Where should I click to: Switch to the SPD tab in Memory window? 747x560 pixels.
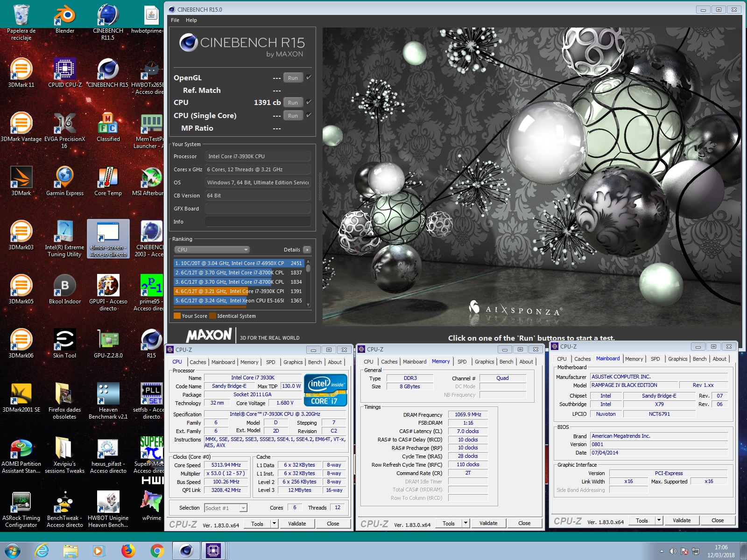click(462, 362)
